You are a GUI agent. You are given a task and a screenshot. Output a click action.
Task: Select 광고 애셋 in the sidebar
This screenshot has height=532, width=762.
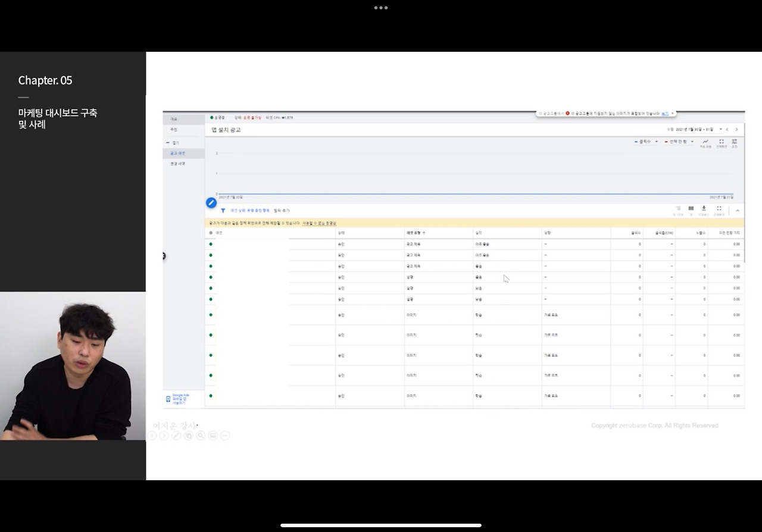[x=177, y=154]
